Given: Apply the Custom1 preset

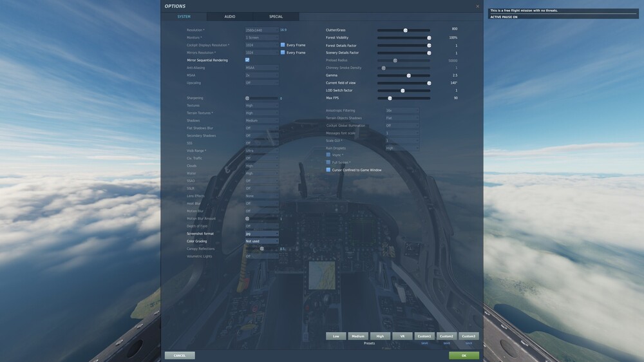Looking at the screenshot, I should (424, 336).
